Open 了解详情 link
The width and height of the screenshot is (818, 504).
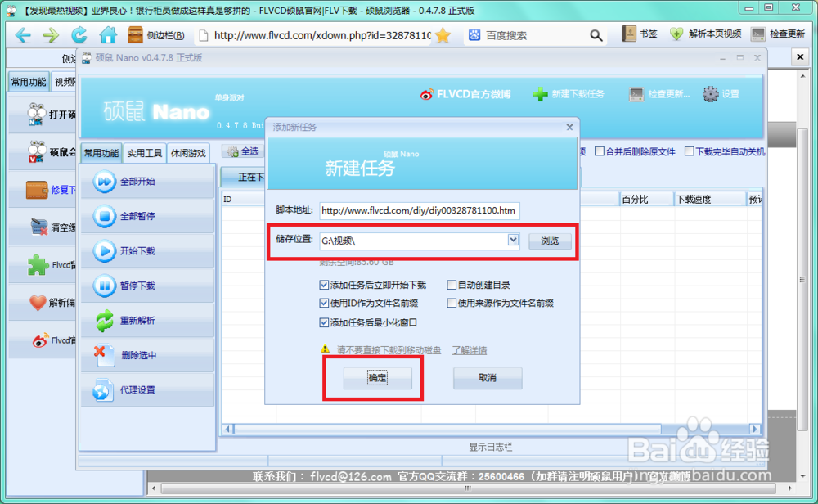(x=469, y=350)
